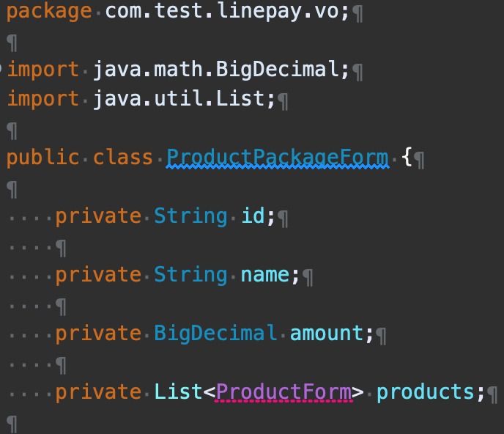This screenshot has height=434, width=504.
Task: Click the name field identifier
Action: point(265,275)
